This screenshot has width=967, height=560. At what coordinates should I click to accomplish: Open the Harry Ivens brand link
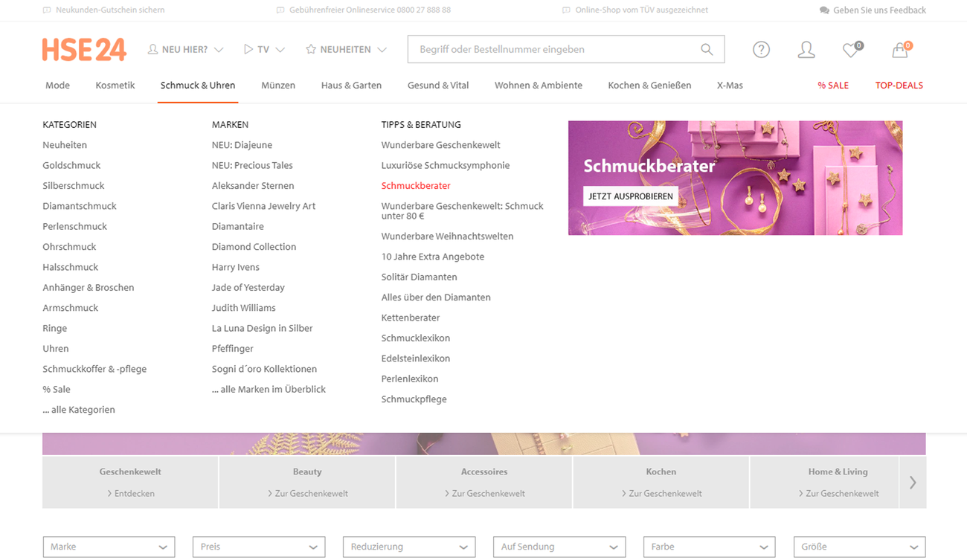[x=236, y=267]
